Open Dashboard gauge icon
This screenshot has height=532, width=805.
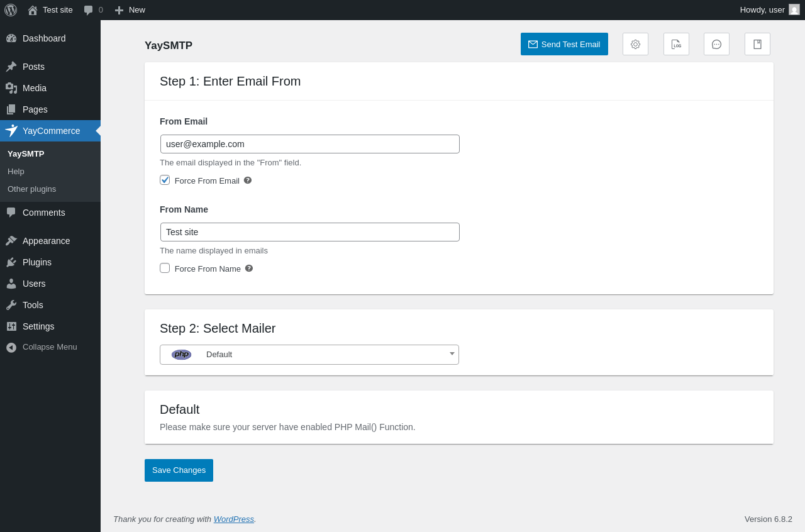[11, 38]
